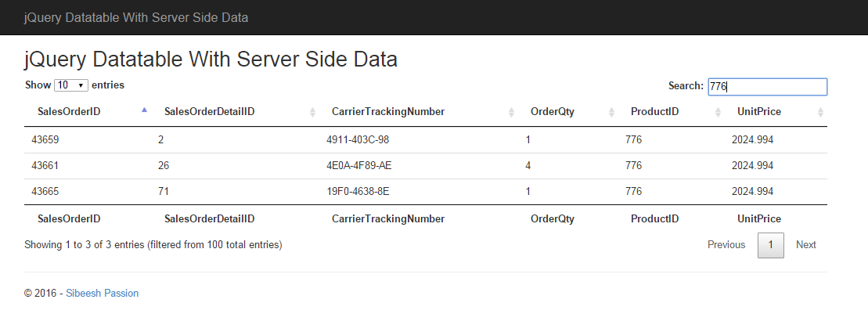The image size is (868, 321).
Task: Click the UnitPrice header label
Action: 759,112
